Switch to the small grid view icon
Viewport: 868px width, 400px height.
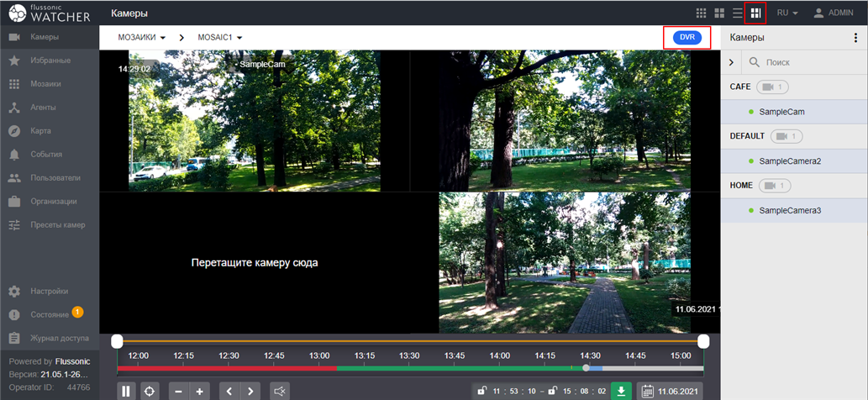(702, 13)
